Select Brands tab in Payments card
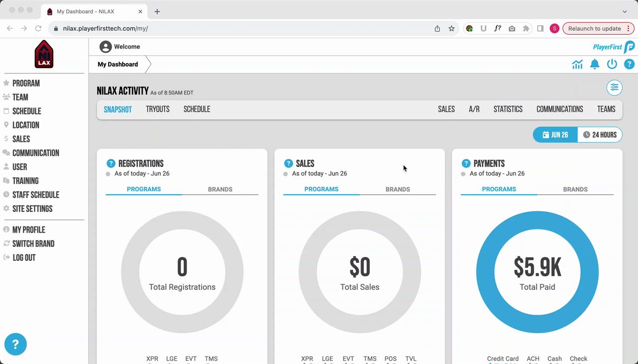This screenshot has height=364, width=638. pyautogui.click(x=575, y=189)
